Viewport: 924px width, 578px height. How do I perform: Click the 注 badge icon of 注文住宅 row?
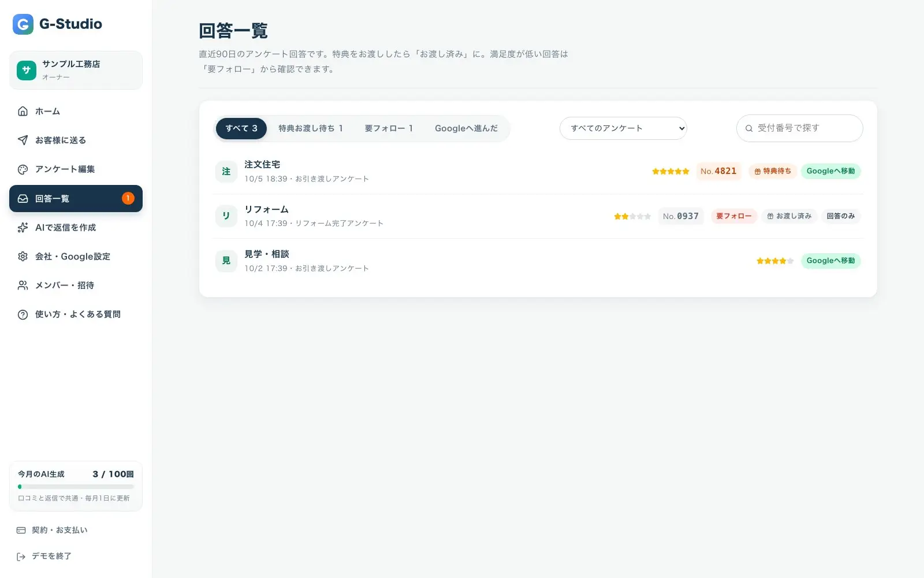click(x=226, y=171)
